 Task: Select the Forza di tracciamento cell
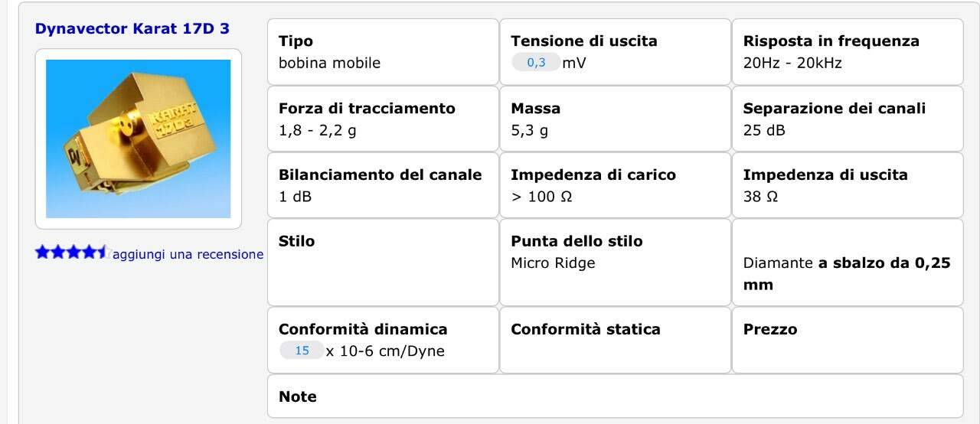[383, 119]
